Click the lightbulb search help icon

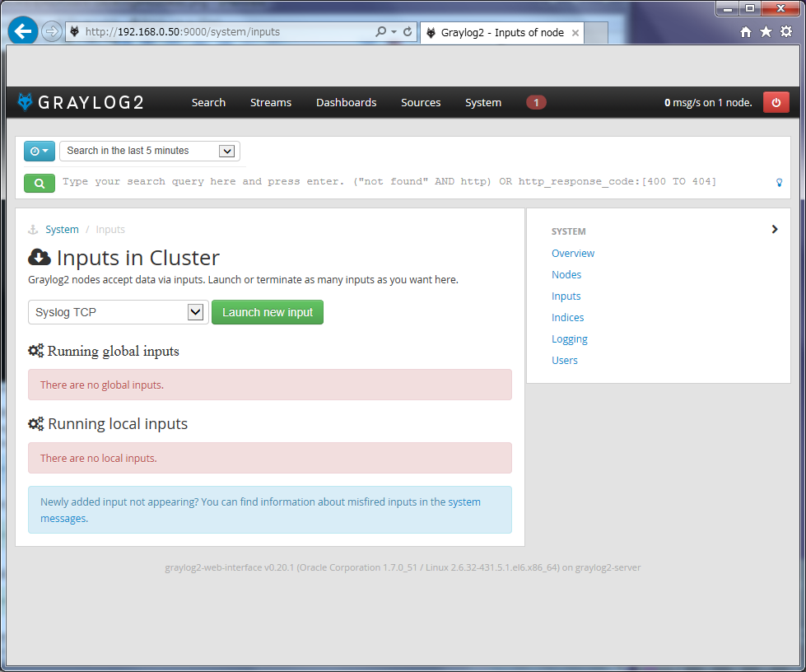[780, 183]
